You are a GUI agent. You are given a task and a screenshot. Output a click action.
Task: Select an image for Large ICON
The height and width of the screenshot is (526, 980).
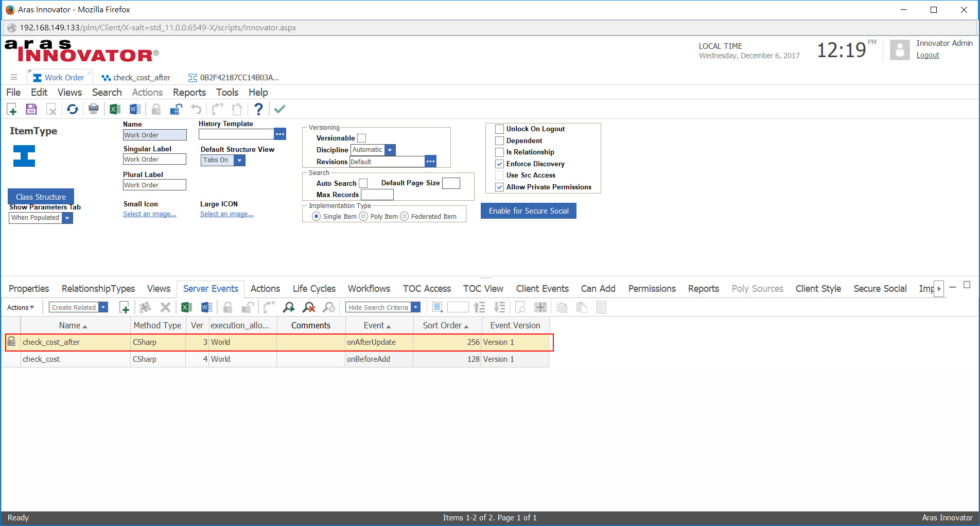[226, 214]
